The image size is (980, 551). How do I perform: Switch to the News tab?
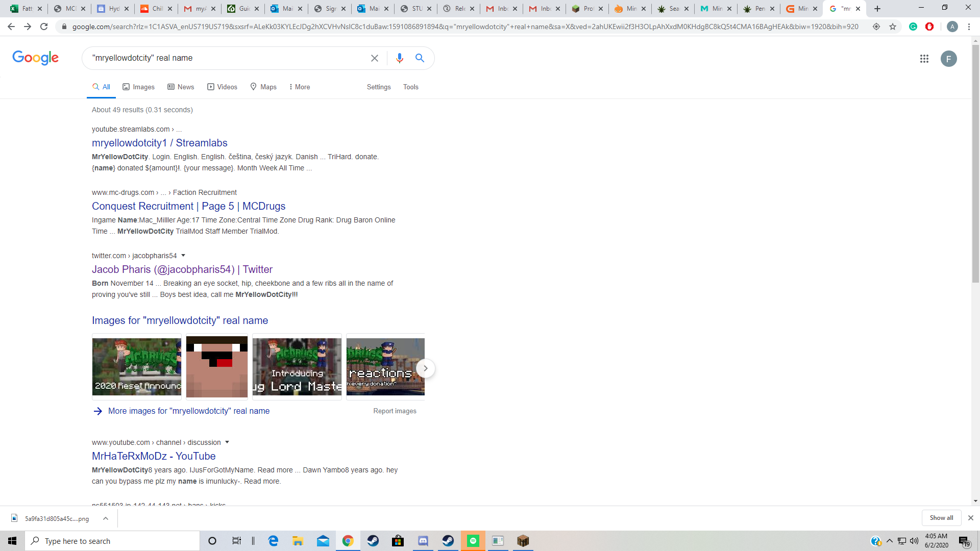(181, 87)
